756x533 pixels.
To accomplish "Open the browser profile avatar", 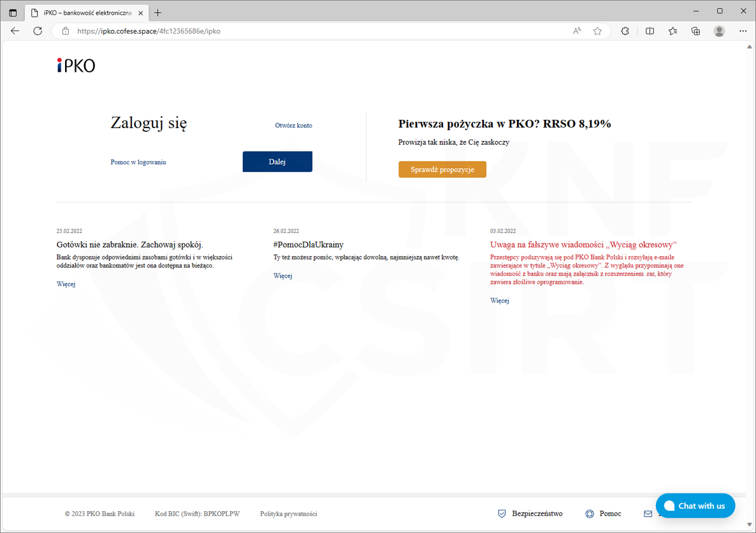I will [719, 31].
